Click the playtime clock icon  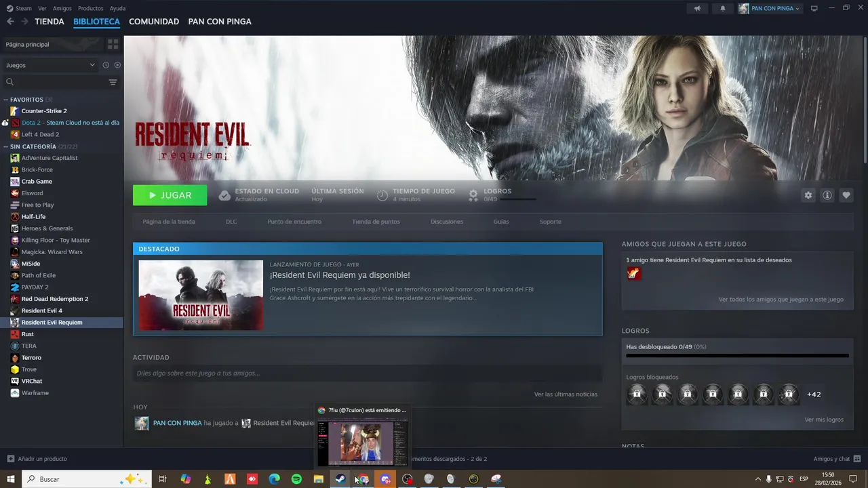coord(382,195)
